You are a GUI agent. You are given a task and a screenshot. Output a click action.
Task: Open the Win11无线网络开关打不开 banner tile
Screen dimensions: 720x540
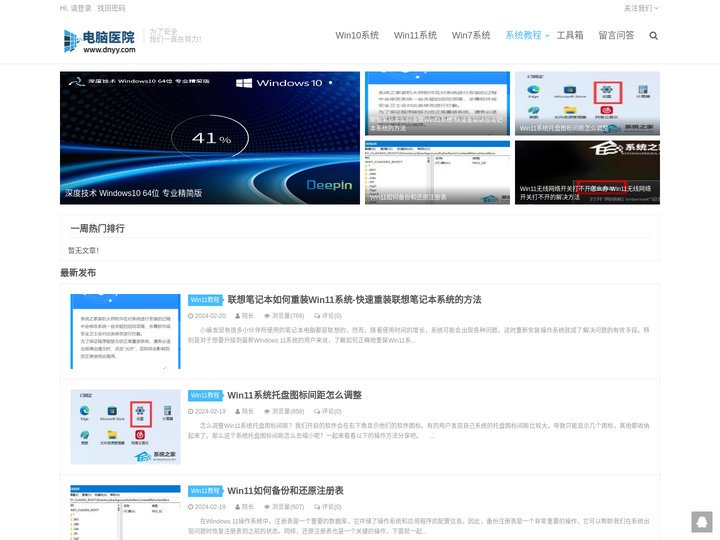(x=587, y=172)
